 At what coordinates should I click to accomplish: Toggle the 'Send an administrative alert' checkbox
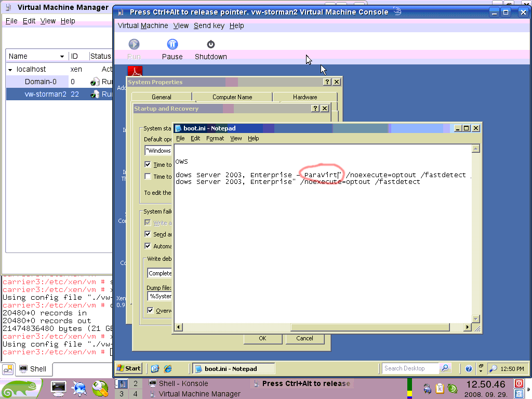click(x=148, y=234)
